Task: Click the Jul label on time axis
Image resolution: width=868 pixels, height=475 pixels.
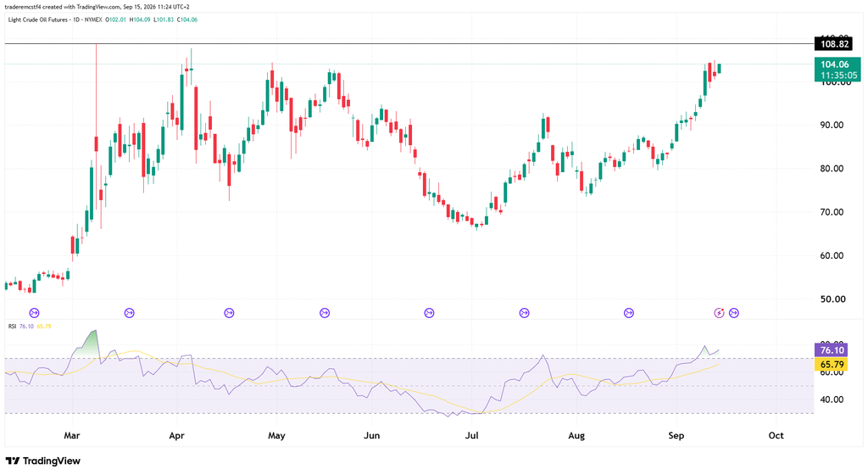Action: (x=471, y=435)
